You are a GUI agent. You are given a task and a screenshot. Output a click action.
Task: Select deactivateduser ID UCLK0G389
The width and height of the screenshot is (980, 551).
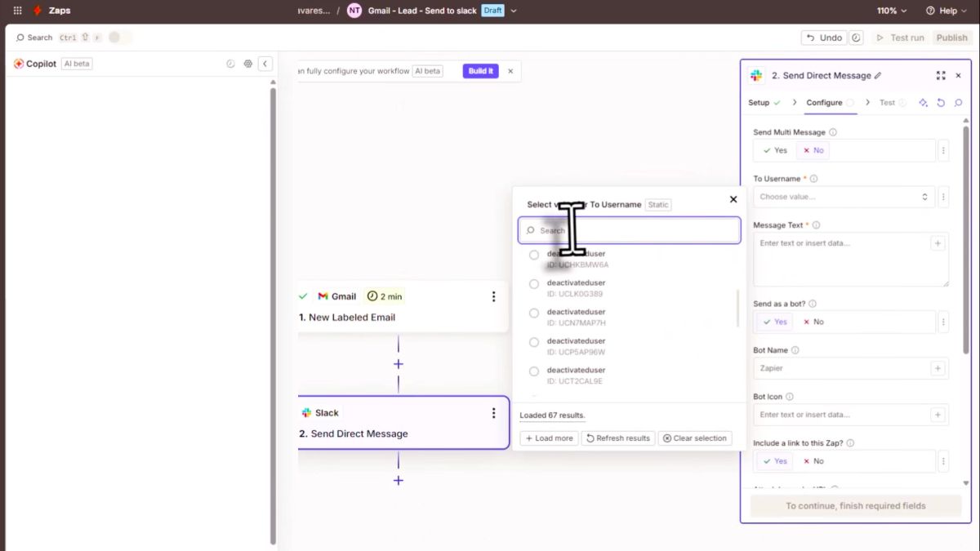click(534, 284)
